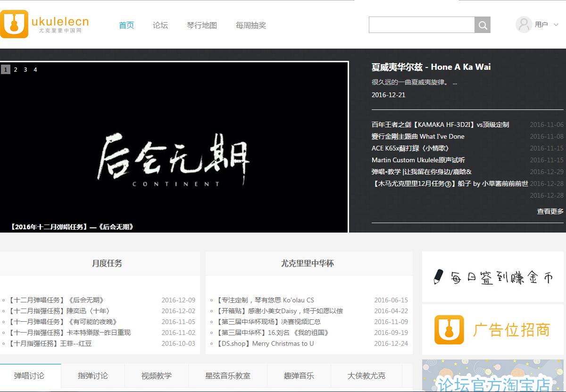This screenshot has width=566, height=392.
Task: Open 百年王者之剑 KAMAKA HF-3D2I post
Action: pyautogui.click(x=440, y=125)
